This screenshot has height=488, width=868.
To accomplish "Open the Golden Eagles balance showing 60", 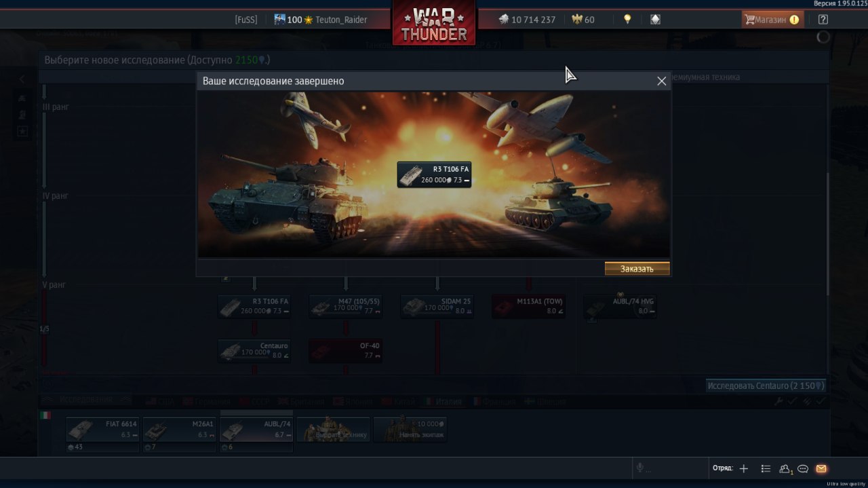I will (x=583, y=20).
